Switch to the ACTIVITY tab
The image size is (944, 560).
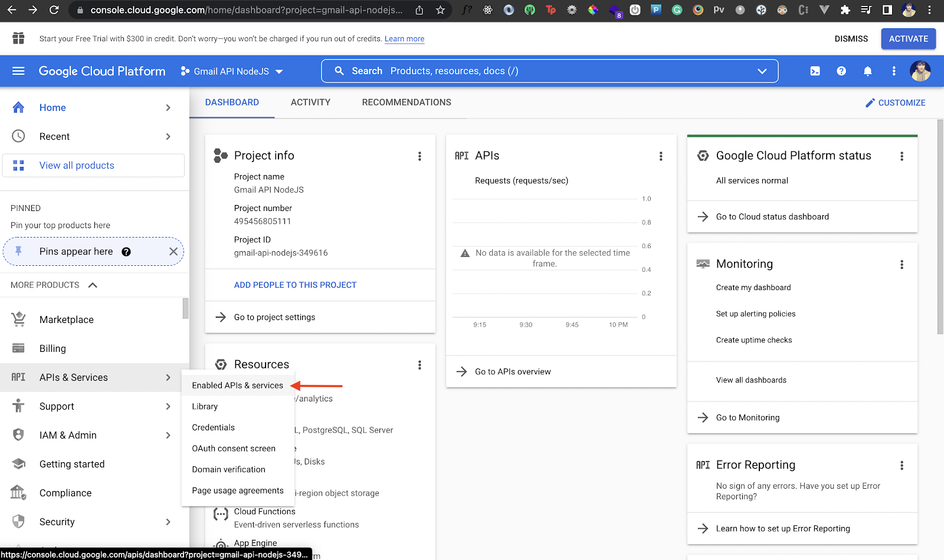(x=310, y=103)
